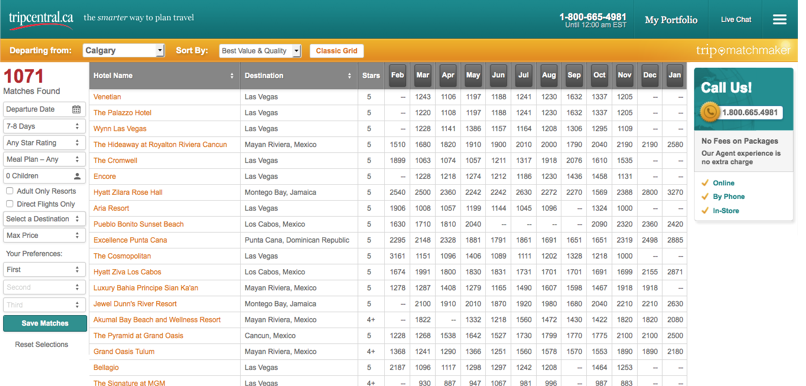
Task: Enable Direct Flights Only checkbox
Action: (10, 204)
